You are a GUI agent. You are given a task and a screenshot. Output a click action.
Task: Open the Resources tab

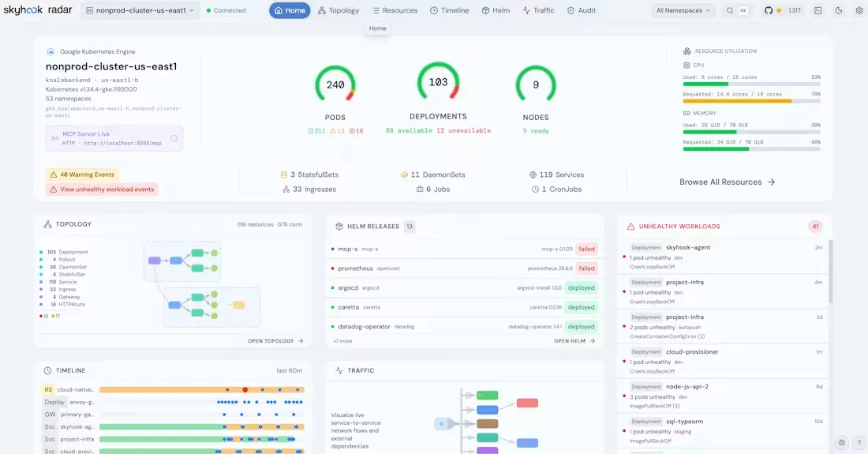(395, 10)
